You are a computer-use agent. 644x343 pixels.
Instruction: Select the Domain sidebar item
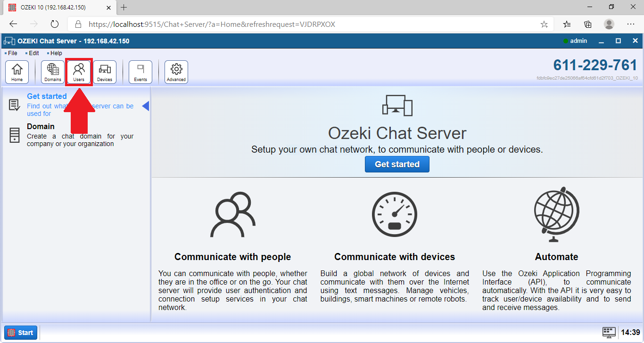point(41,127)
